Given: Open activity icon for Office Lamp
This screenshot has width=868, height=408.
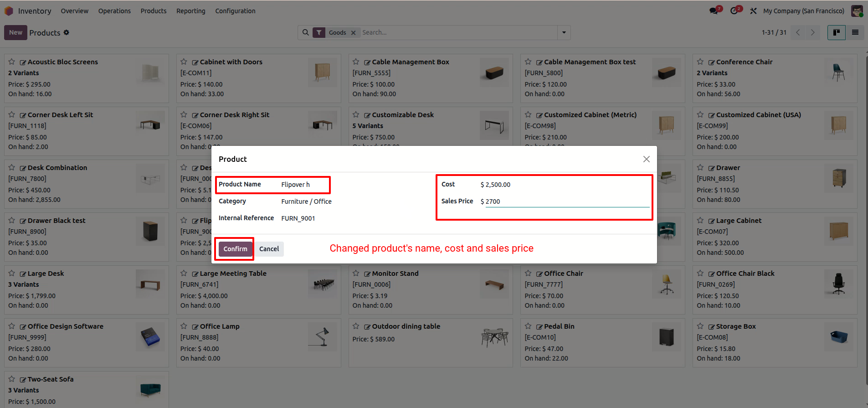Looking at the screenshot, I should (x=195, y=327).
